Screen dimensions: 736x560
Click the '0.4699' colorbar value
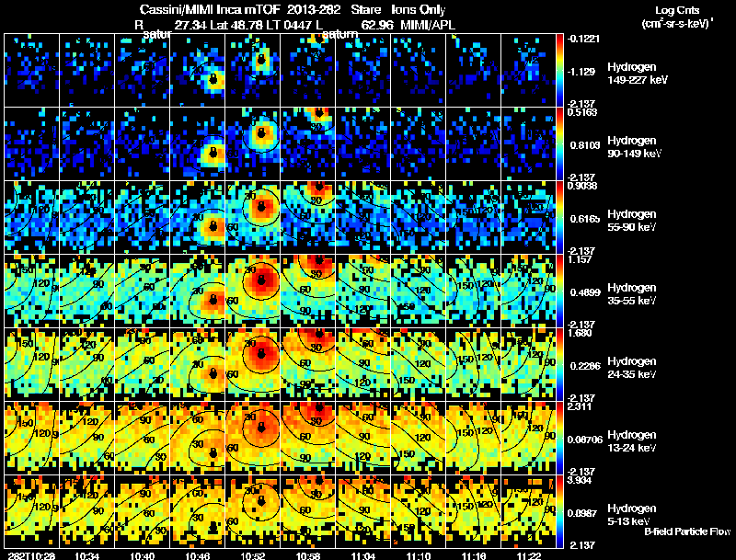(x=584, y=292)
